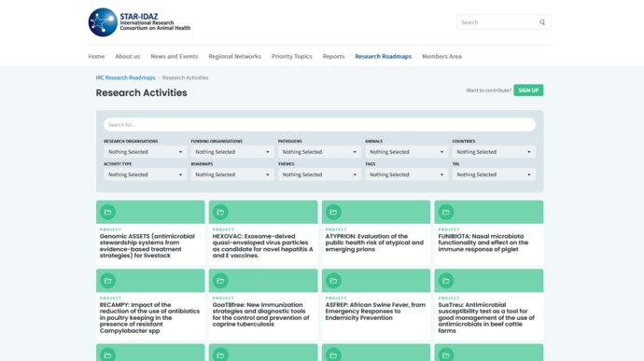
Task: Click the green SIGN UP button
Action: click(x=528, y=90)
